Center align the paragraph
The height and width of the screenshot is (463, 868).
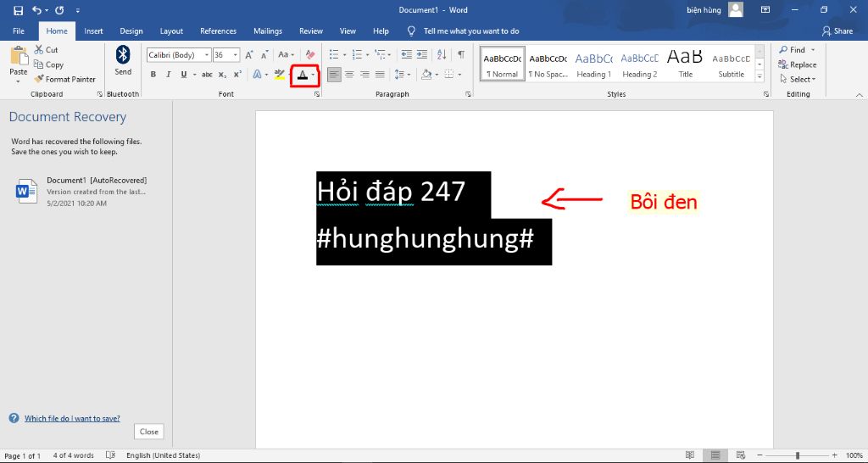point(349,75)
